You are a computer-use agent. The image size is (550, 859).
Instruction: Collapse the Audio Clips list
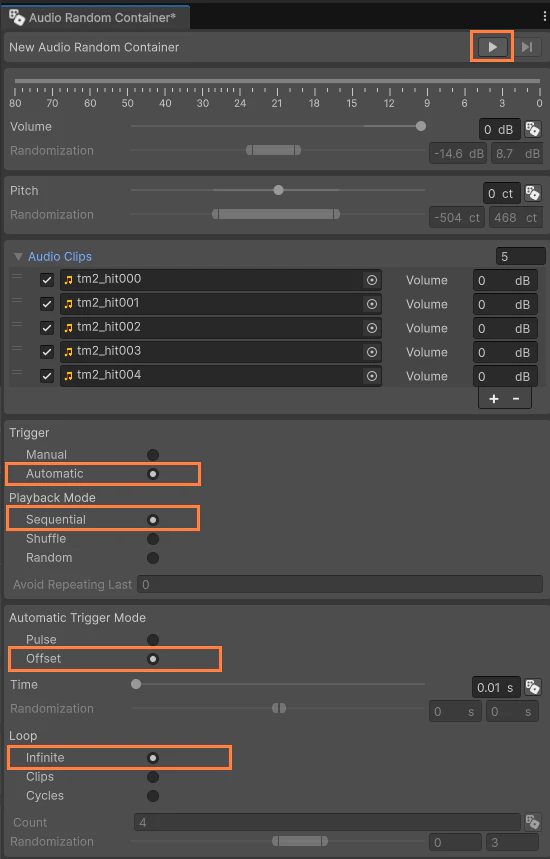pos(18,256)
